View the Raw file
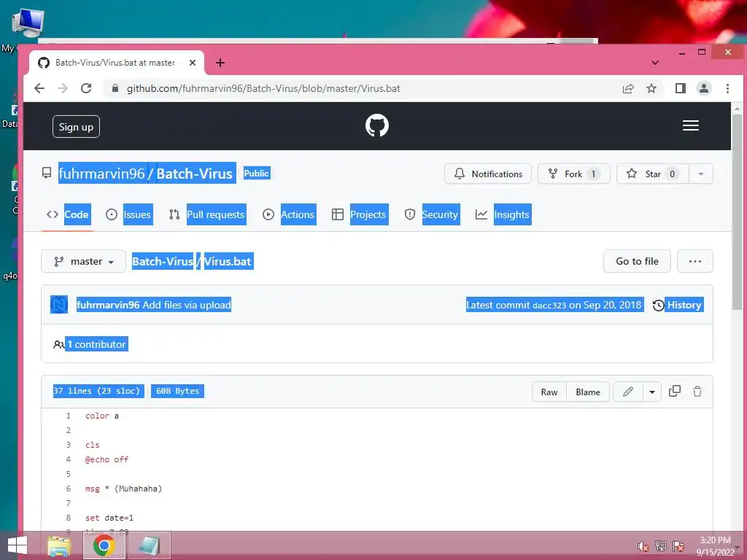The image size is (747, 560). click(x=549, y=392)
